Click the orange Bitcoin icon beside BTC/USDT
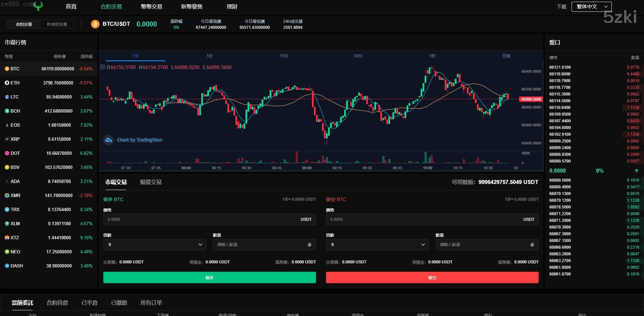This screenshot has width=644, height=316. click(x=95, y=24)
